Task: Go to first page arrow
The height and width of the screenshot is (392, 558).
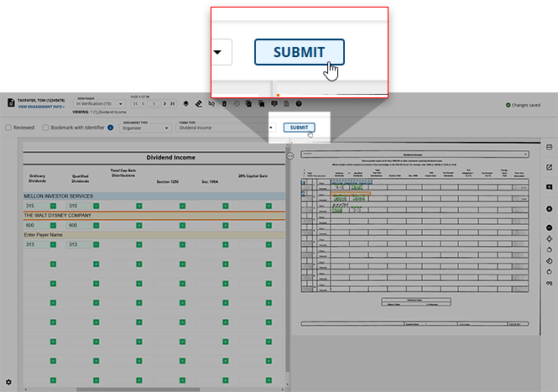Action: point(136,103)
